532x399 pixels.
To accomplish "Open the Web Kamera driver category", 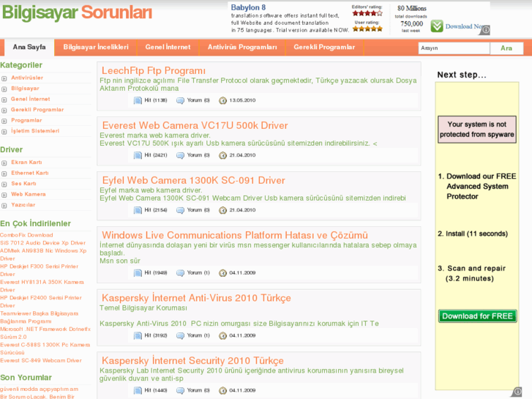I will point(29,194).
